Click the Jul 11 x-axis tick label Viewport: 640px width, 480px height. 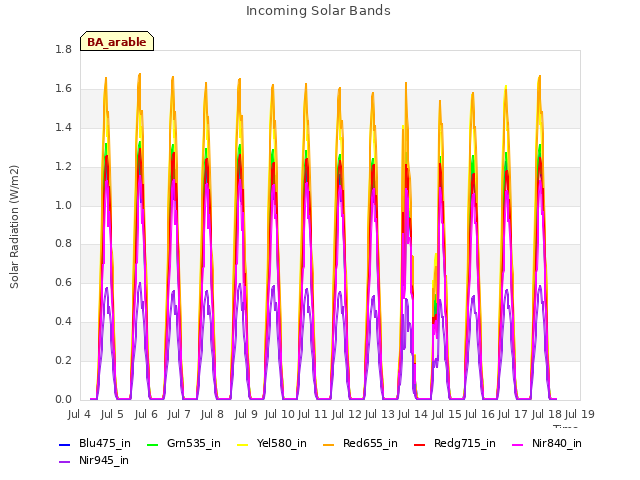[x=313, y=414]
